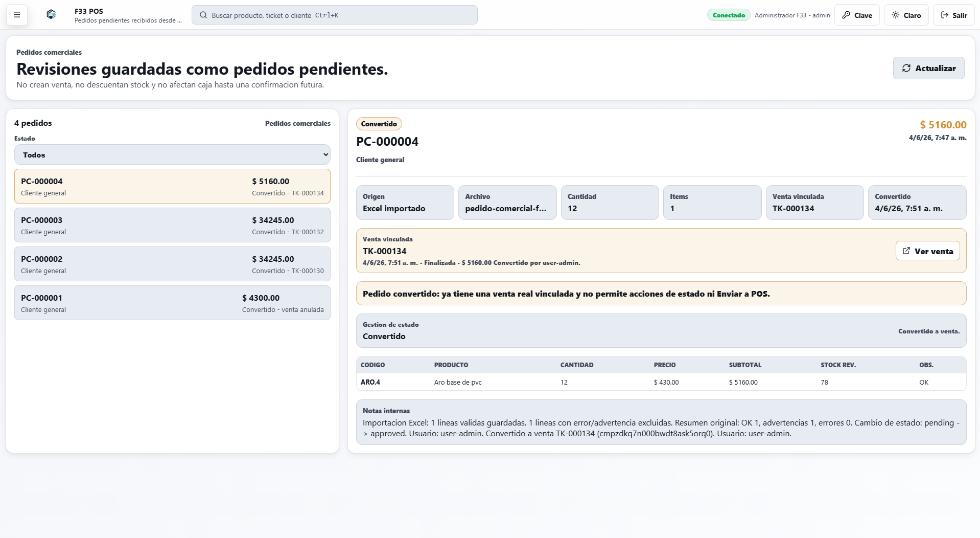Viewport: 980px width, 538px height.
Task: Click the Venta vinculada TK-000134 card
Action: point(814,203)
